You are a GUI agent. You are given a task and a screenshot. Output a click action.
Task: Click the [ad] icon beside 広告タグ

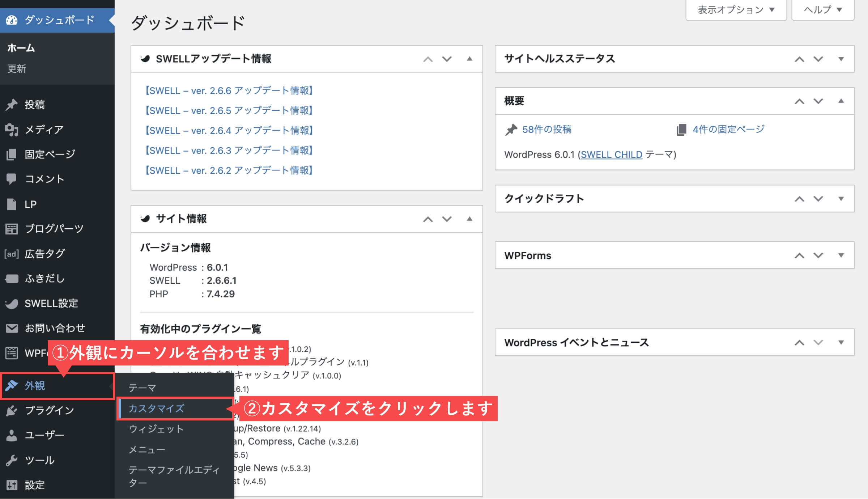[x=12, y=254]
